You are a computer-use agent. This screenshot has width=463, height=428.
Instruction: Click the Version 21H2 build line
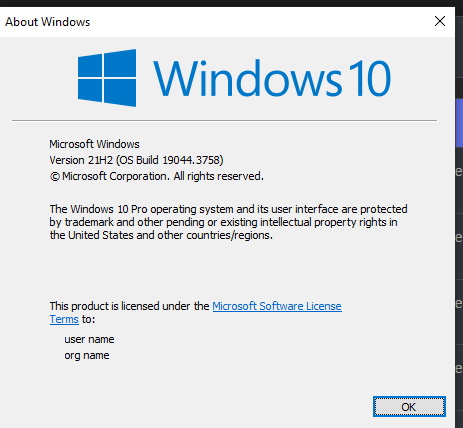[136, 160]
